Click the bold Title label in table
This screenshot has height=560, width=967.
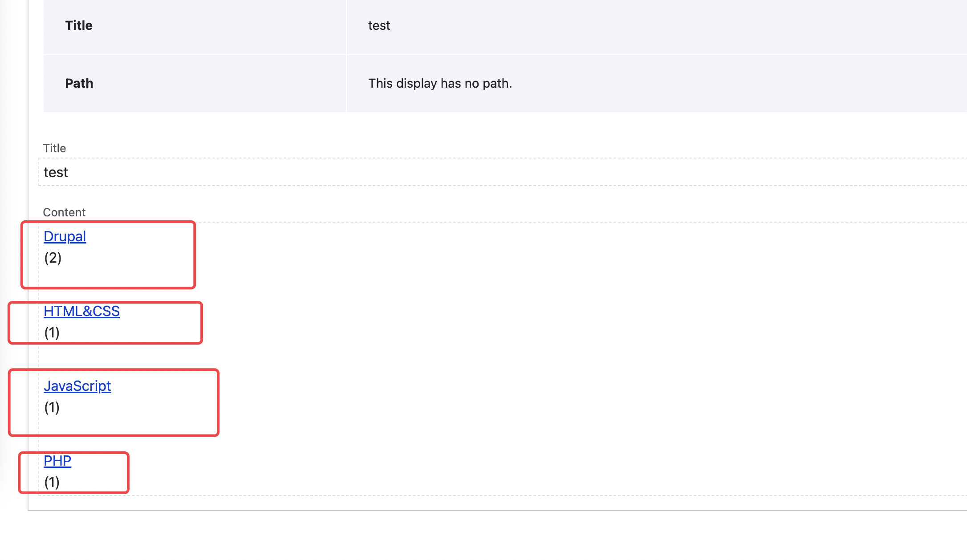(79, 25)
